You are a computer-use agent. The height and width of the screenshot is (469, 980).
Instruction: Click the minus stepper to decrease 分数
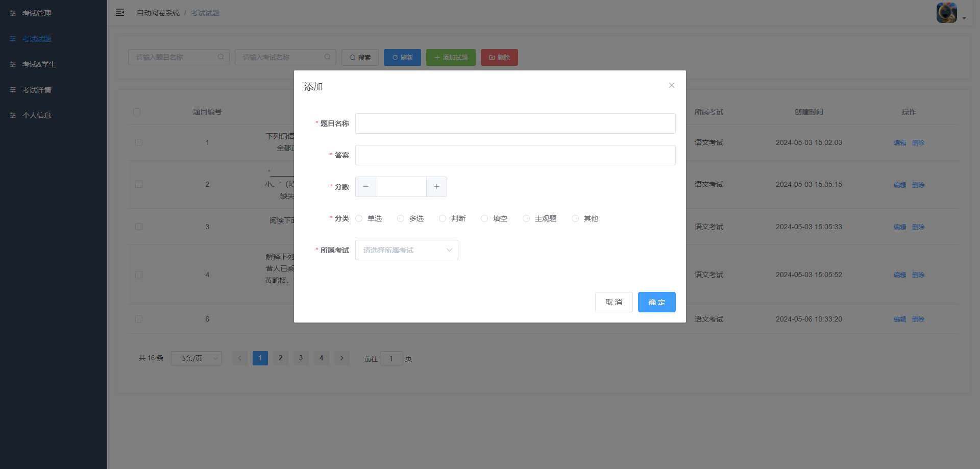(x=365, y=187)
